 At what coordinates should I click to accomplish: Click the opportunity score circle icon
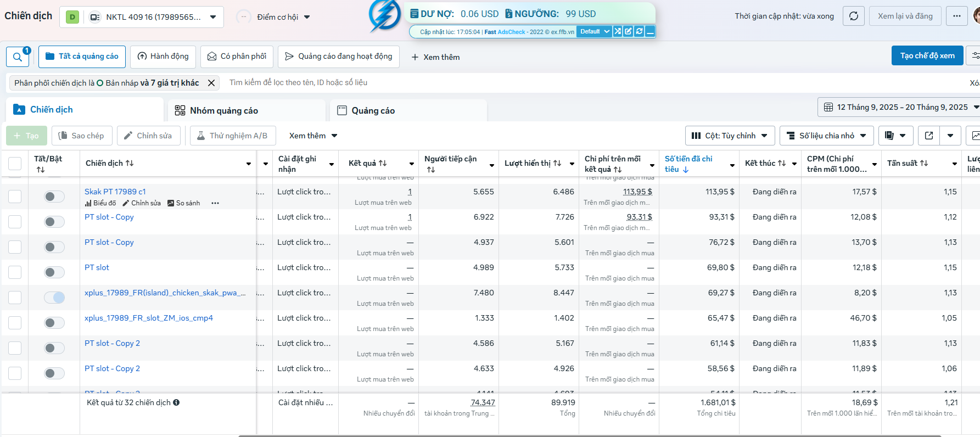click(x=244, y=17)
